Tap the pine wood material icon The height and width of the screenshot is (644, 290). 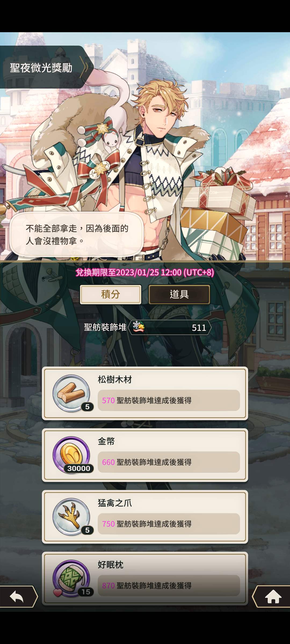tap(71, 393)
